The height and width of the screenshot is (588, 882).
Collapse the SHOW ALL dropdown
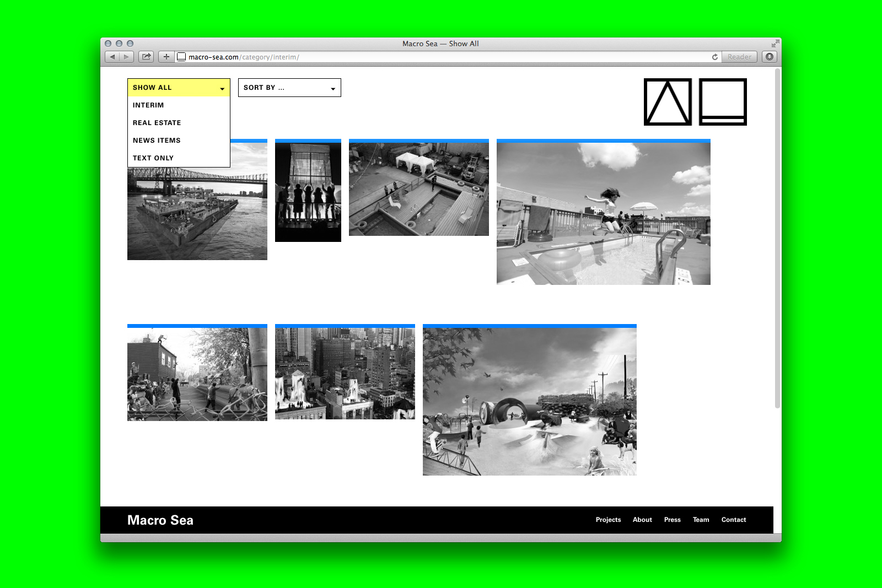click(x=179, y=88)
